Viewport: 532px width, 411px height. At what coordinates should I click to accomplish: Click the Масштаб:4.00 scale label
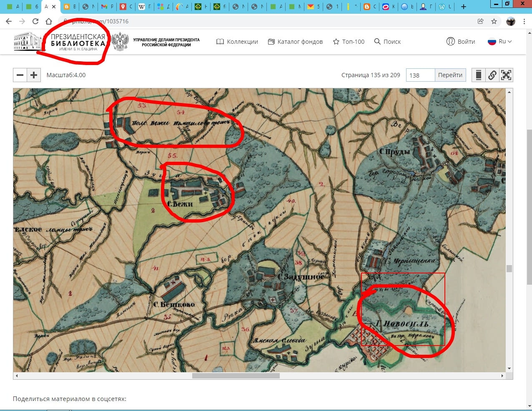click(x=66, y=75)
